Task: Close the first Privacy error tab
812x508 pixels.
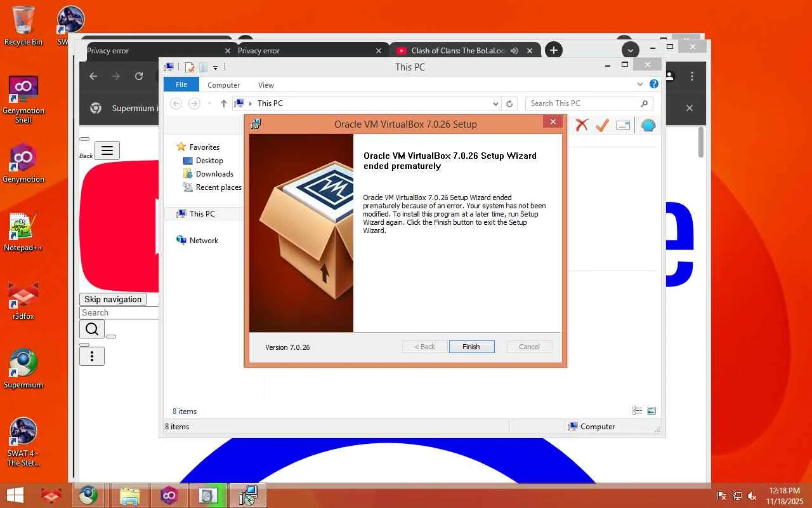Action: click(228, 51)
